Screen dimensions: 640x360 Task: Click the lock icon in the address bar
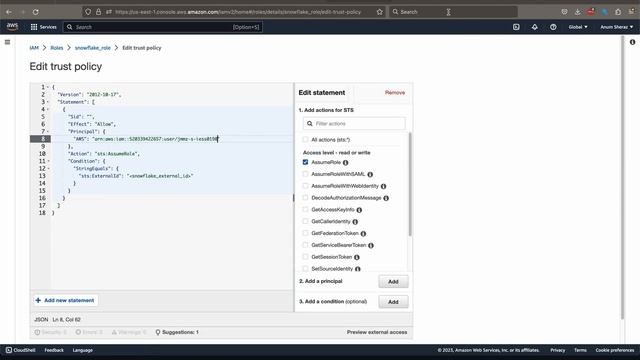[98, 12]
